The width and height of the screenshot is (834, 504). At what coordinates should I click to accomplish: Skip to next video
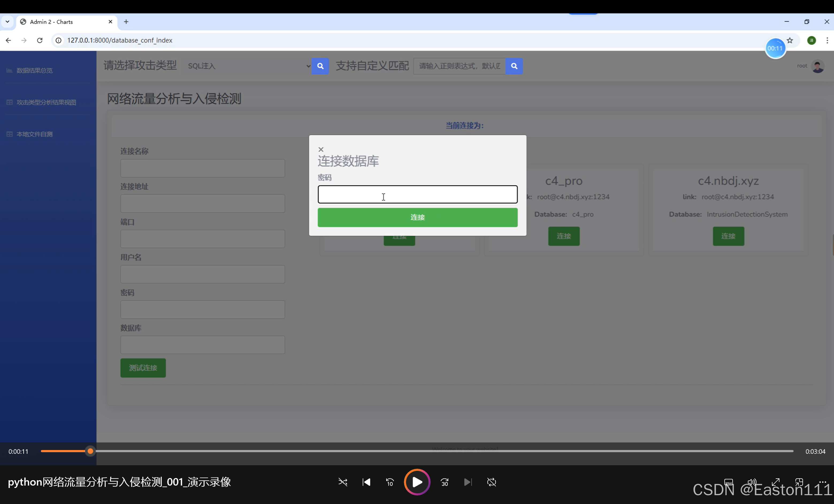tap(468, 482)
